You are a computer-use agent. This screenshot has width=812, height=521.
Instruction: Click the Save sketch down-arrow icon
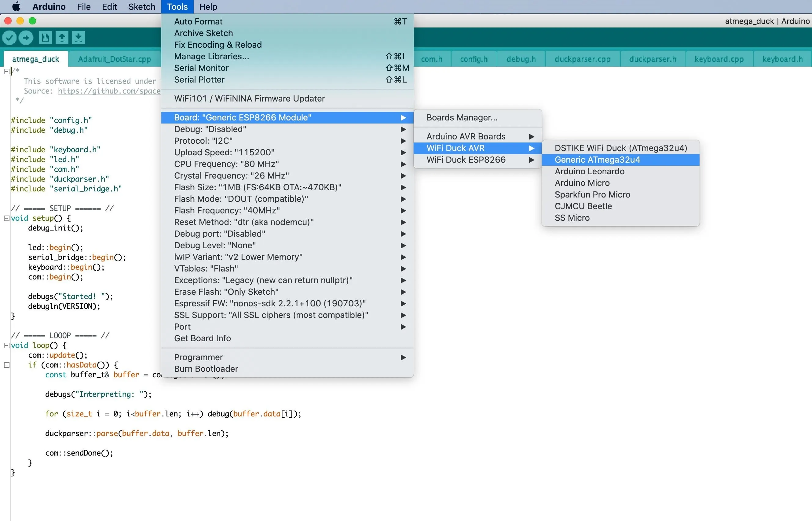(79, 38)
